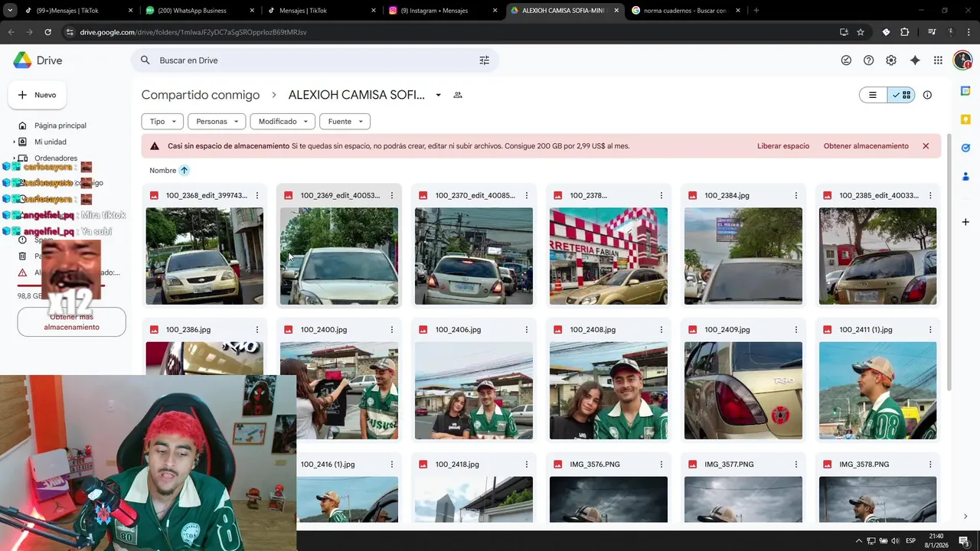Open the offline-ready checkmark status icon

pos(846,60)
